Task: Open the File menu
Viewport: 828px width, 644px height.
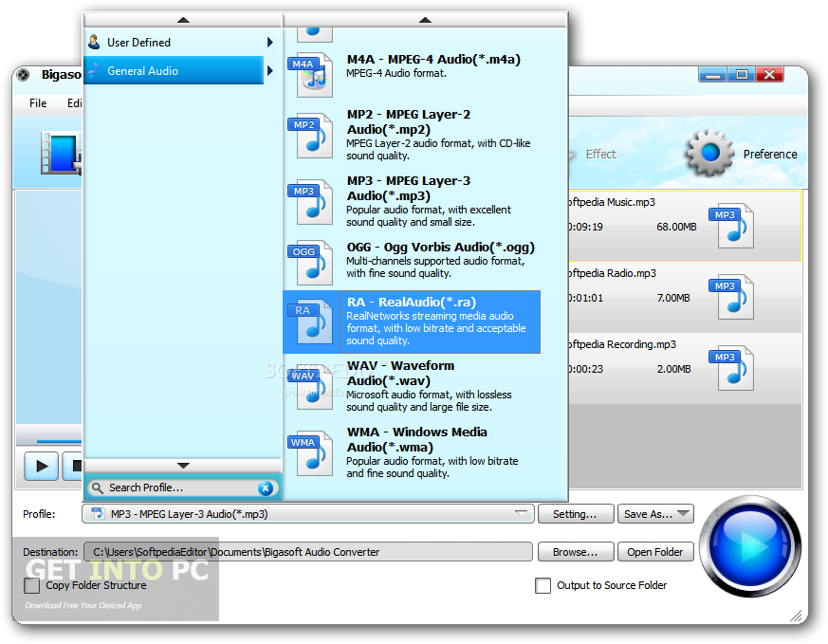Action: (38, 103)
